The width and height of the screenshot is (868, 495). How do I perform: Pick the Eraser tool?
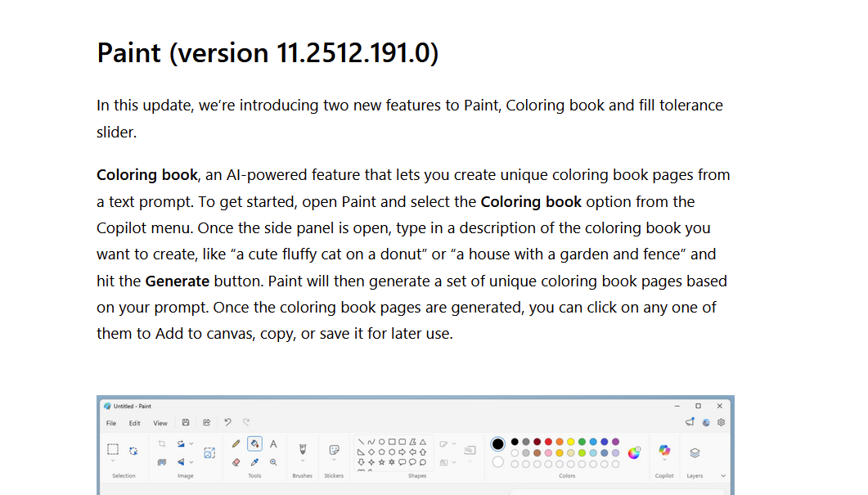point(236,461)
